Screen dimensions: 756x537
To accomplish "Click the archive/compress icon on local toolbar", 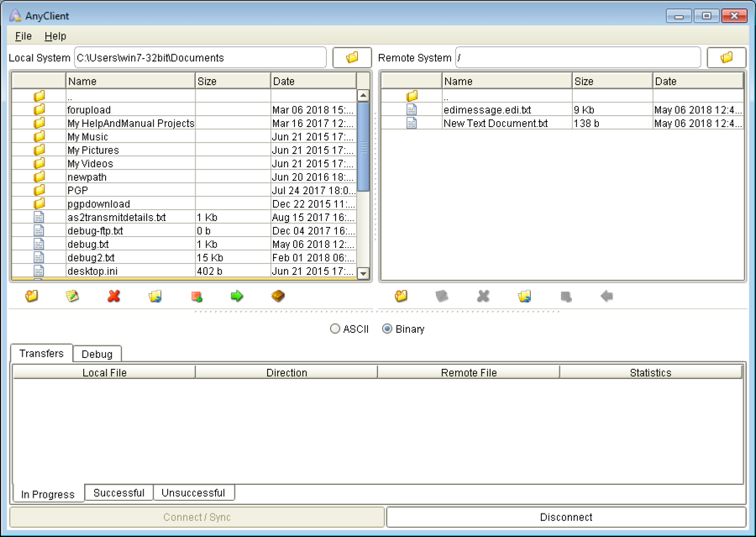I will tap(276, 296).
